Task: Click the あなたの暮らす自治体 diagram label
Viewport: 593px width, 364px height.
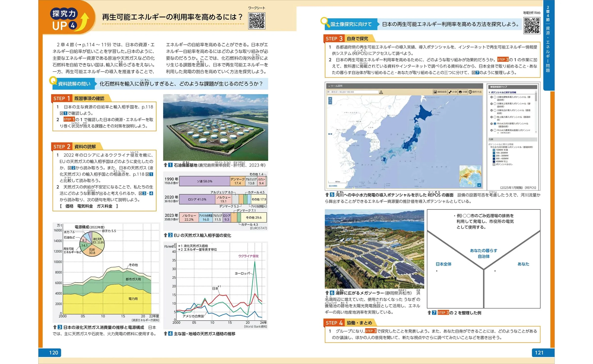Action: 484,253
